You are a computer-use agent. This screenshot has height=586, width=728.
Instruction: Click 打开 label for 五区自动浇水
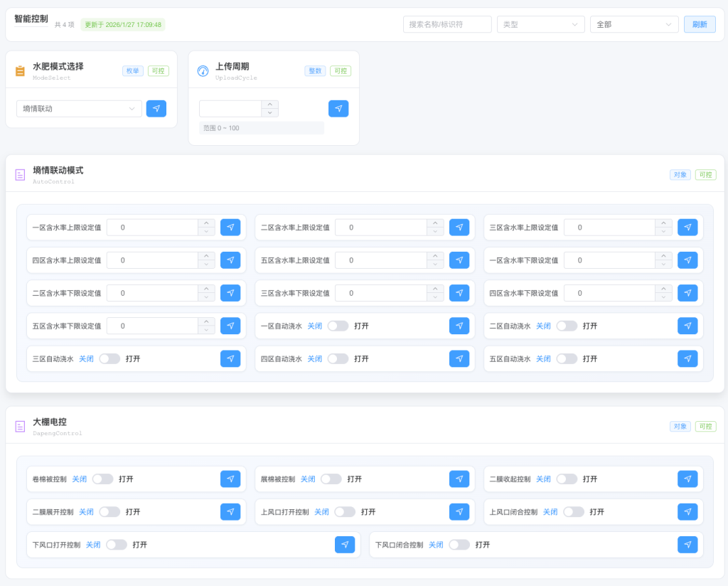point(589,358)
